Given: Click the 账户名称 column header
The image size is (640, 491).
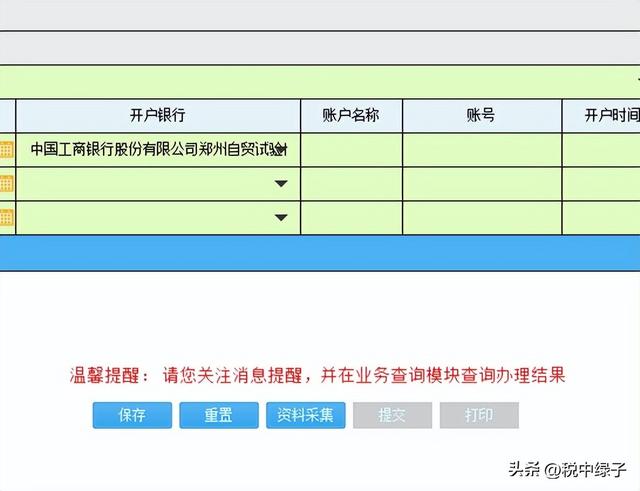Looking at the screenshot, I should pos(351,115).
